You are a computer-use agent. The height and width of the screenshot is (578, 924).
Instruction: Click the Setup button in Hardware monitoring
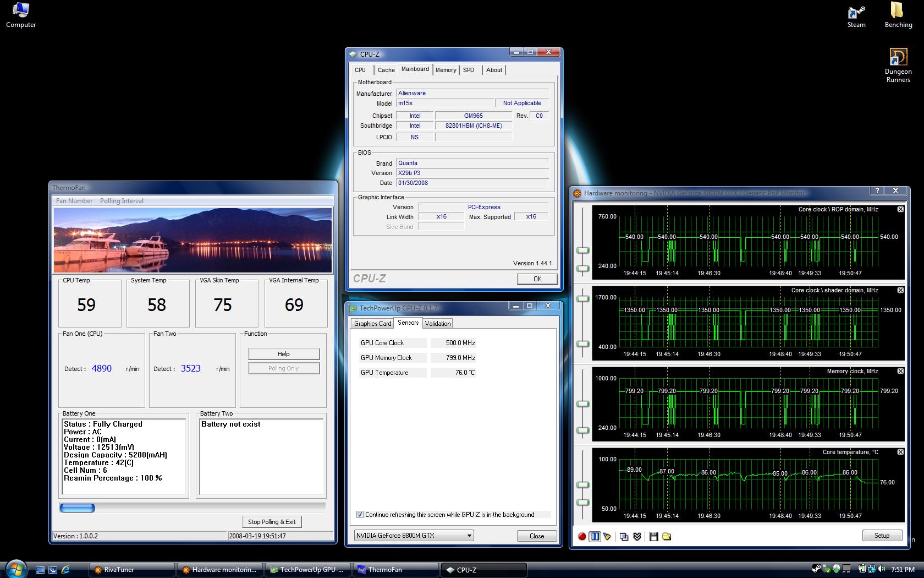pyautogui.click(x=882, y=536)
